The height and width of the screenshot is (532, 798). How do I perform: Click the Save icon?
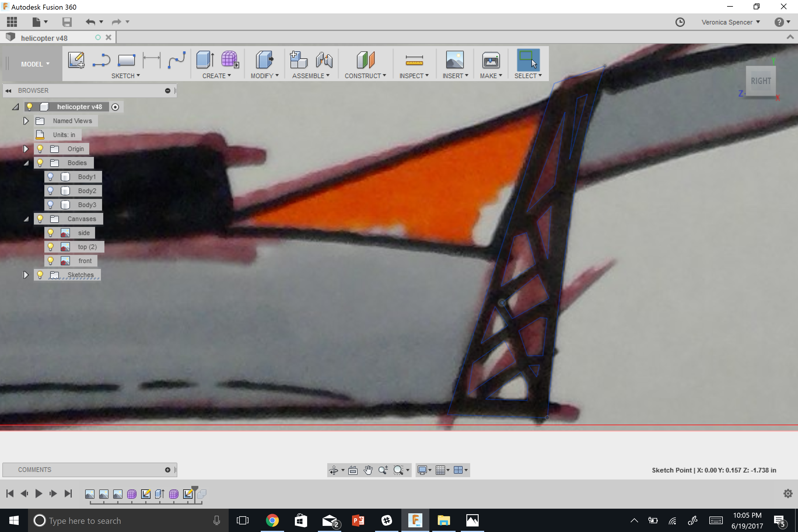(67, 22)
